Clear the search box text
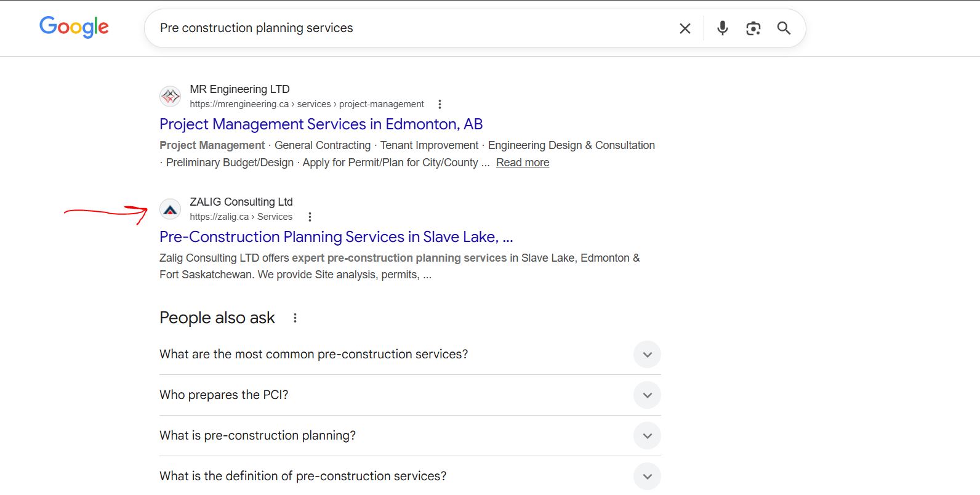Viewport: 980px width, 495px height. pos(685,28)
